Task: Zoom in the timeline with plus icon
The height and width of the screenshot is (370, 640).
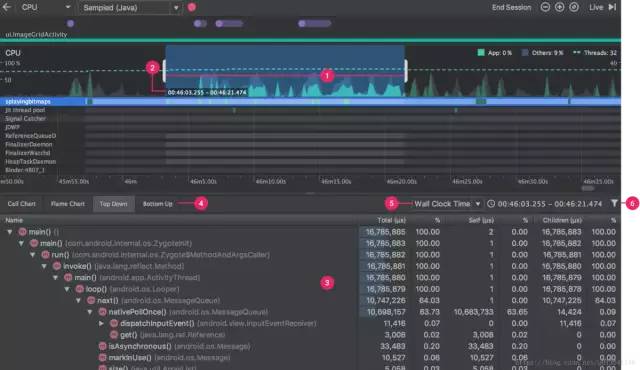Action: click(x=559, y=7)
